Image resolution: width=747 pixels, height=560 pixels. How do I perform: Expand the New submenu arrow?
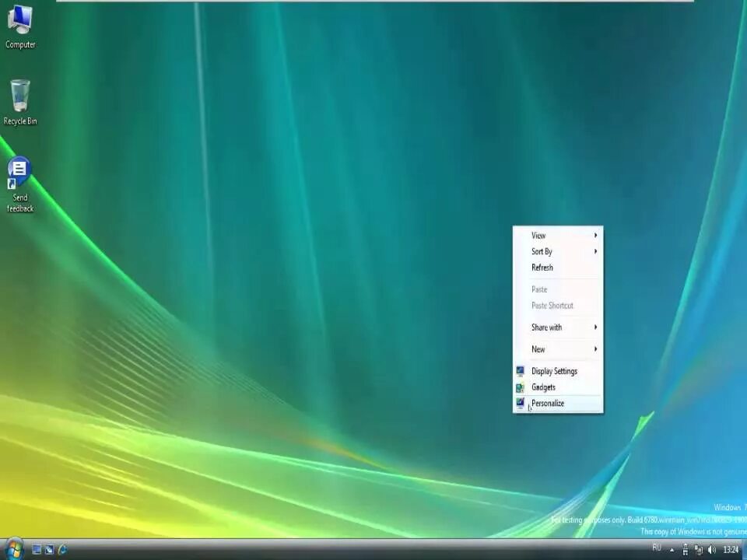click(595, 349)
